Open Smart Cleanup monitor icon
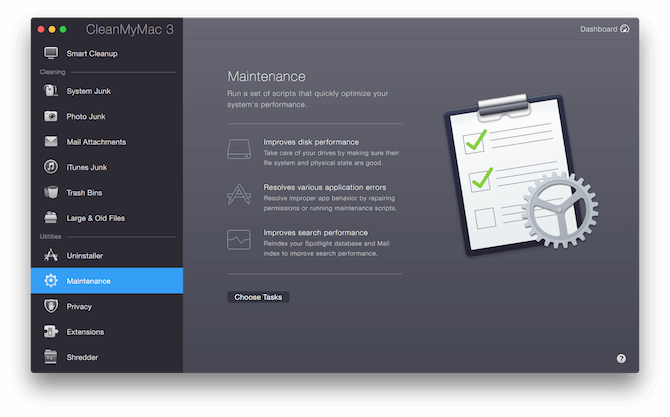The image size is (670, 417). [51, 53]
